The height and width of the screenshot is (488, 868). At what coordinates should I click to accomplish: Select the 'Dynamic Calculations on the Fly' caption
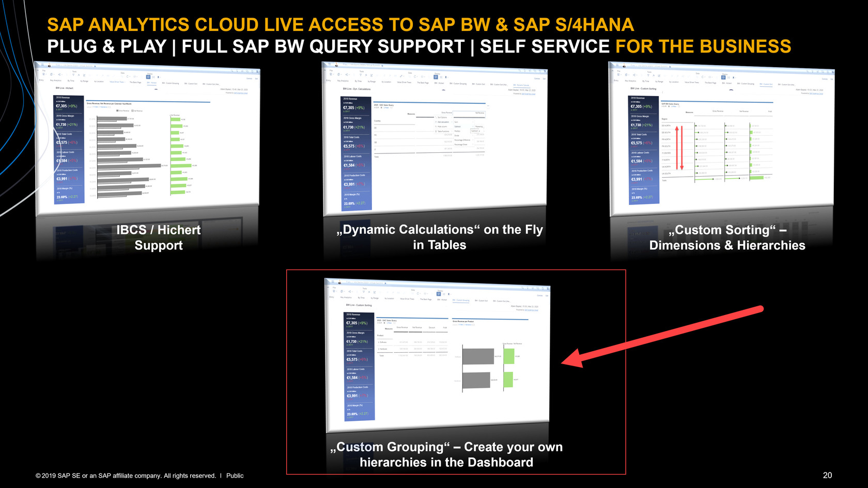[440, 237]
